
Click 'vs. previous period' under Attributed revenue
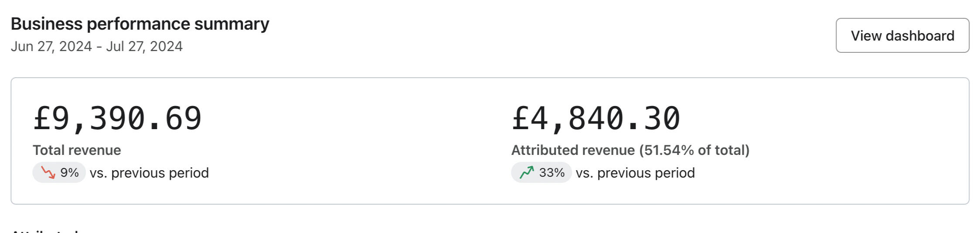pyautogui.click(x=635, y=173)
